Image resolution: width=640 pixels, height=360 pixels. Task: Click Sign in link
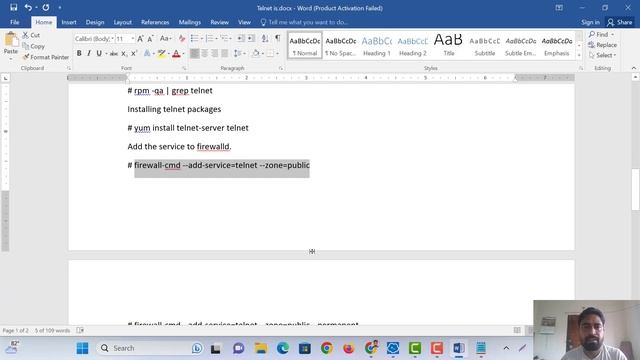(590, 22)
